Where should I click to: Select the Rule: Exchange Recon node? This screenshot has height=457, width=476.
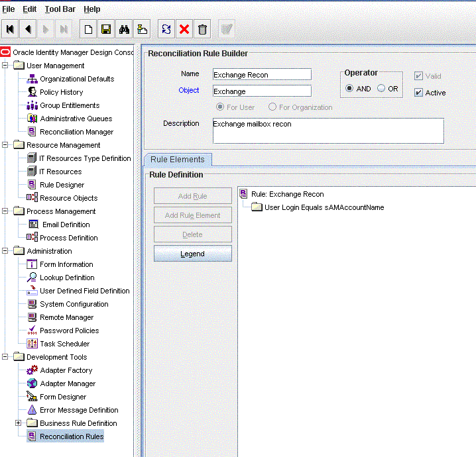pyautogui.click(x=287, y=194)
